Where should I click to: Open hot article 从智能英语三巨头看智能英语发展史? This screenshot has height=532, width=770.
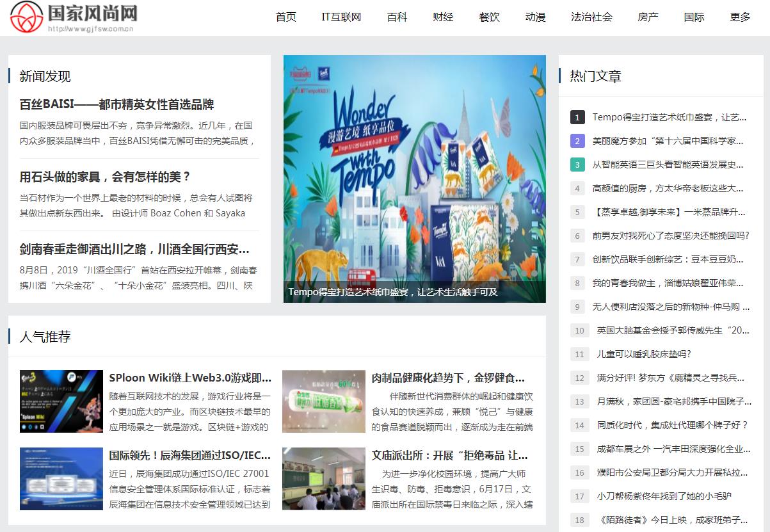tap(668, 165)
